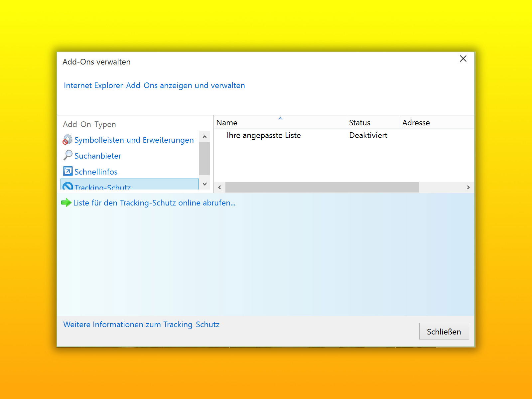This screenshot has width=532, height=399.
Task: Select Tracking-Schutz add-on type
Action: pos(130,185)
